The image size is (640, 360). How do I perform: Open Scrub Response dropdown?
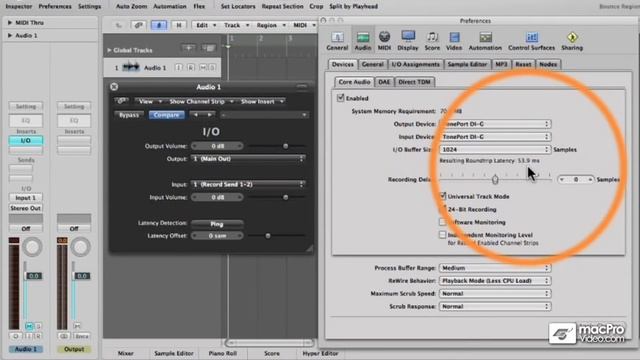pos(495,306)
